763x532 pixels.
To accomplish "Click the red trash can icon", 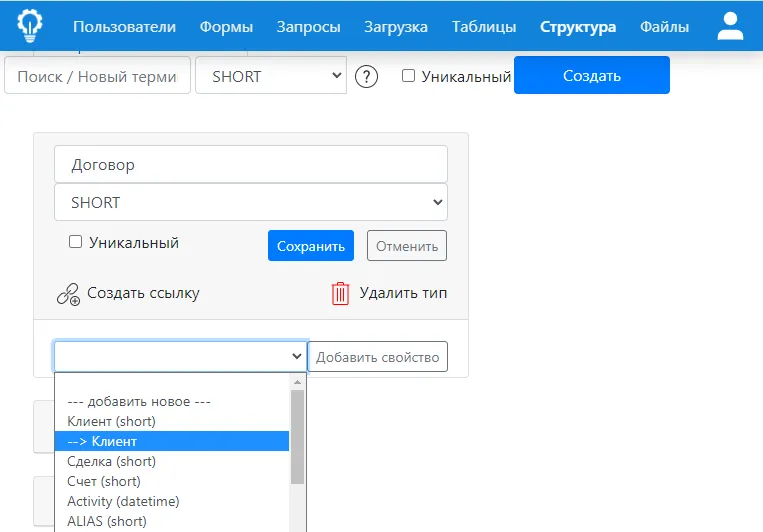I will pos(341,294).
